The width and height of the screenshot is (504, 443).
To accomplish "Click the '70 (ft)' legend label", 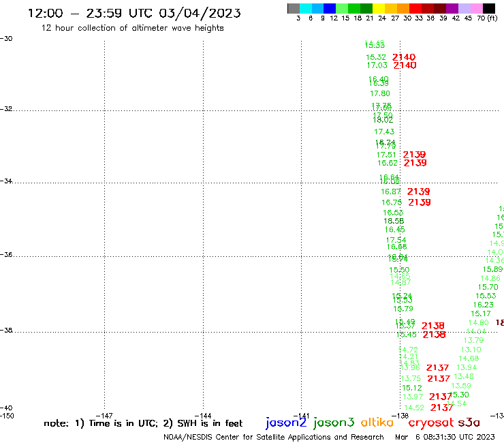I will coord(487,18).
